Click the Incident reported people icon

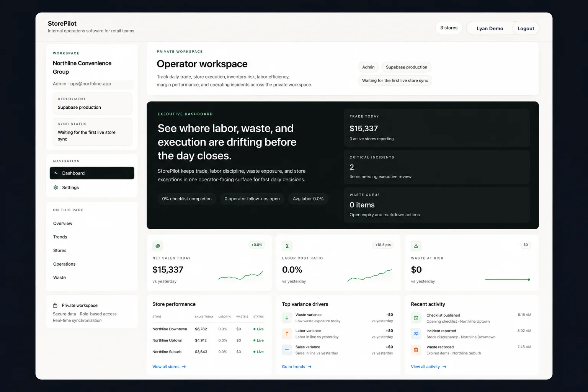point(416,334)
